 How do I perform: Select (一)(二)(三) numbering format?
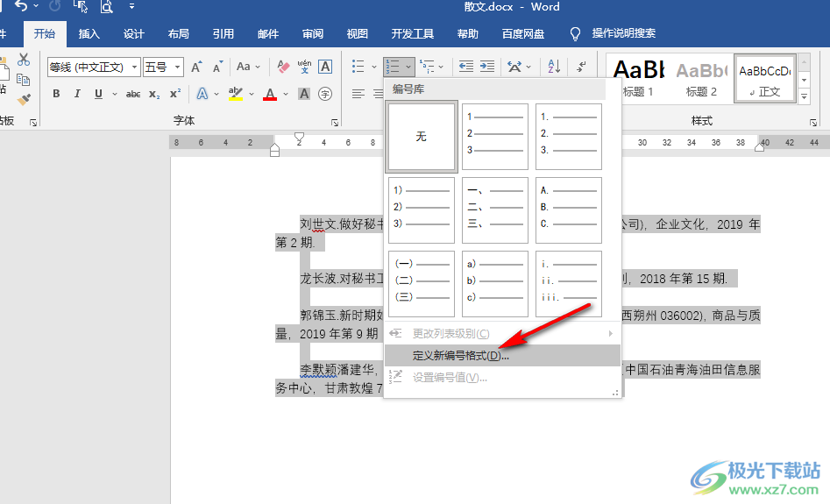(422, 284)
